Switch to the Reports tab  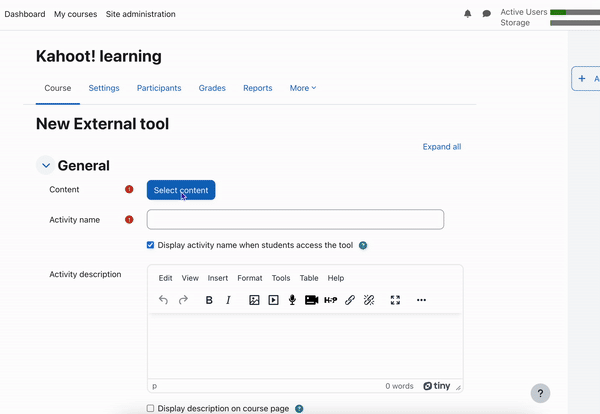point(258,88)
